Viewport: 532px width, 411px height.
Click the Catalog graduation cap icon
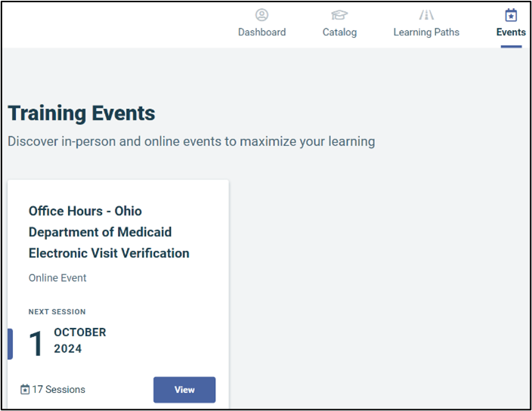coord(339,15)
